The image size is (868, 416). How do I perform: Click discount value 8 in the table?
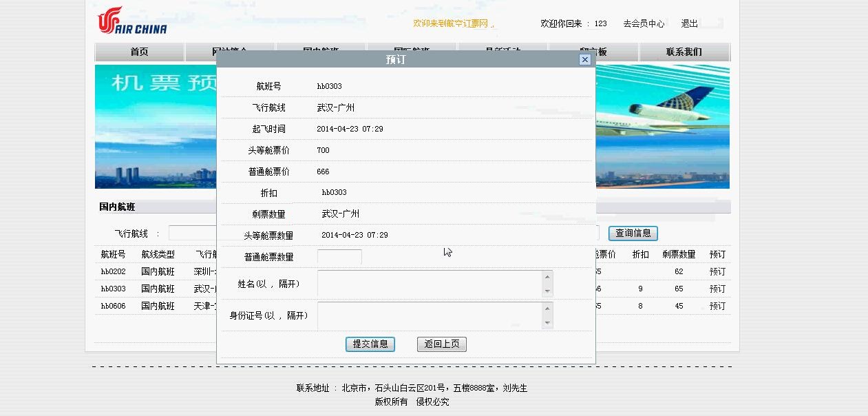point(641,306)
